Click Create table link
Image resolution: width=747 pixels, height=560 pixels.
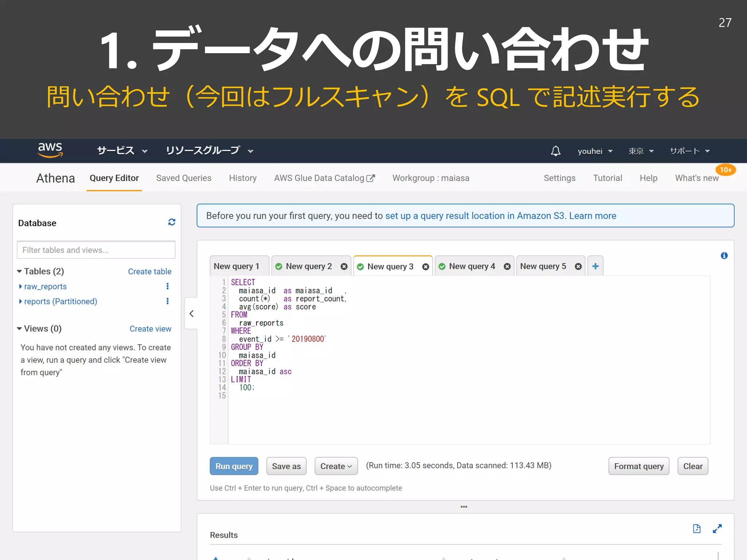(150, 272)
